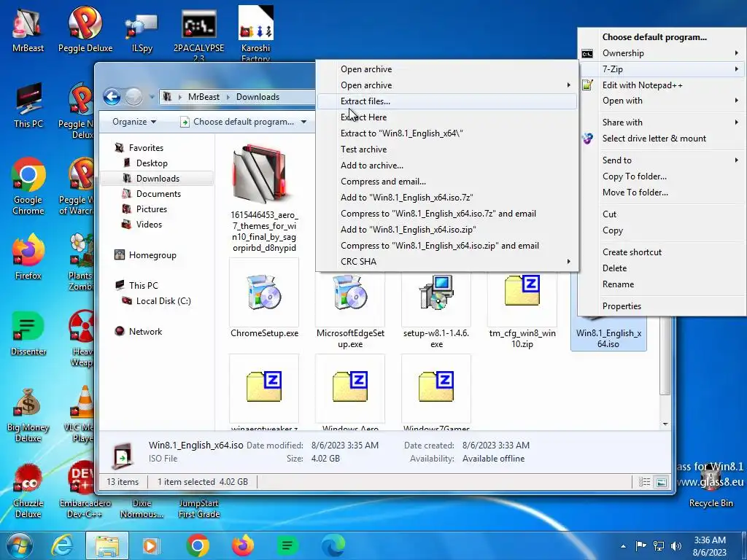This screenshot has height=560, width=747.
Task: Open This PC desktop icon
Action: [x=28, y=105]
